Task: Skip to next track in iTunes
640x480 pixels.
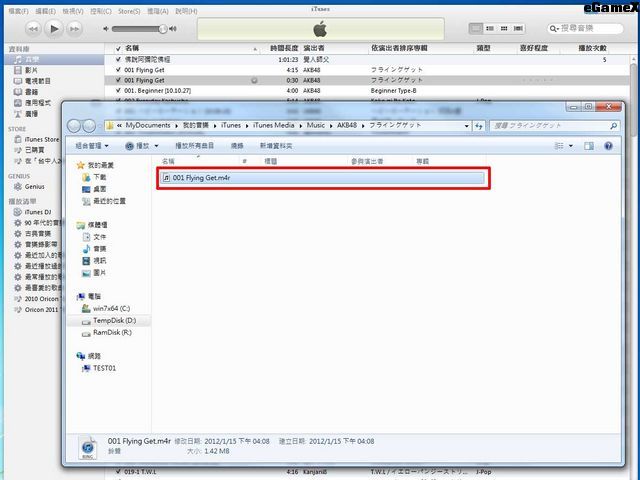Action: [75, 29]
